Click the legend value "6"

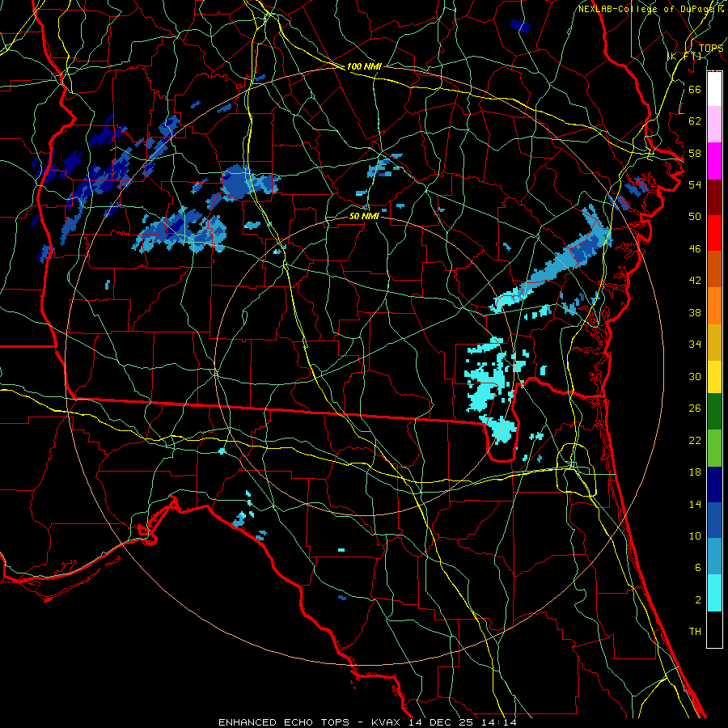pyautogui.click(x=697, y=567)
